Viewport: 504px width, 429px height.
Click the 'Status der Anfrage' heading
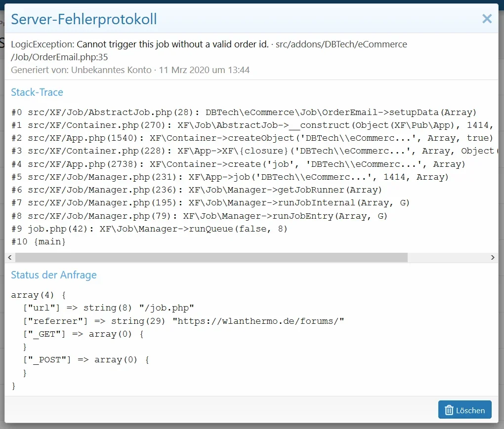54,275
